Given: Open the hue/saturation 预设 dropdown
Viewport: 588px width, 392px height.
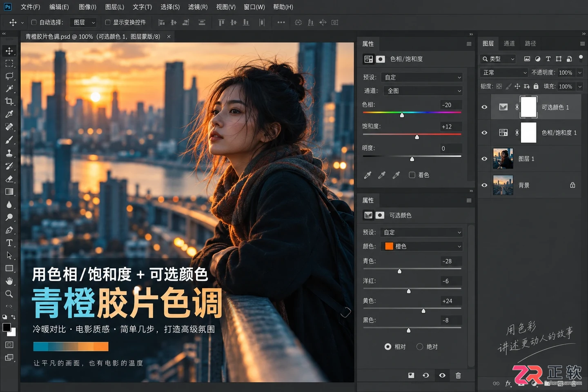Looking at the screenshot, I should 423,77.
